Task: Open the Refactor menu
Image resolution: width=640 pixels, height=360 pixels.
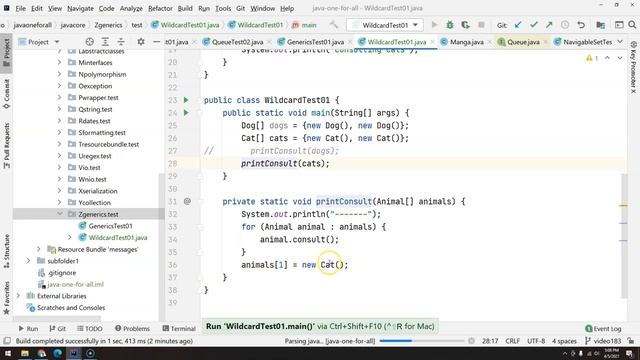Action: pyautogui.click(x=160, y=8)
